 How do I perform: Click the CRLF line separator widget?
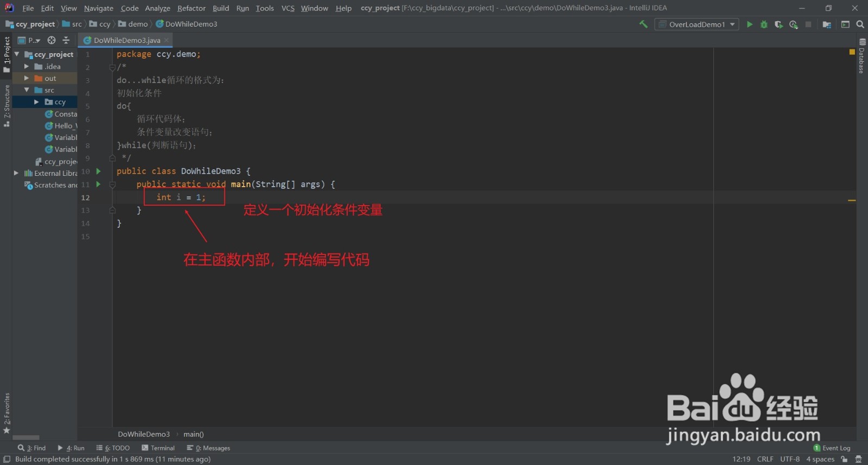(765, 459)
